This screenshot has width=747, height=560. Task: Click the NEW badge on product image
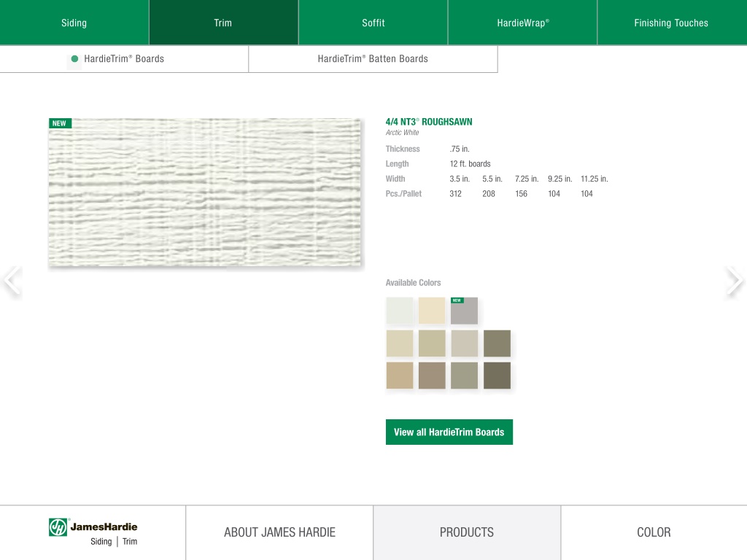pyautogui.click(x=60, y=123)
